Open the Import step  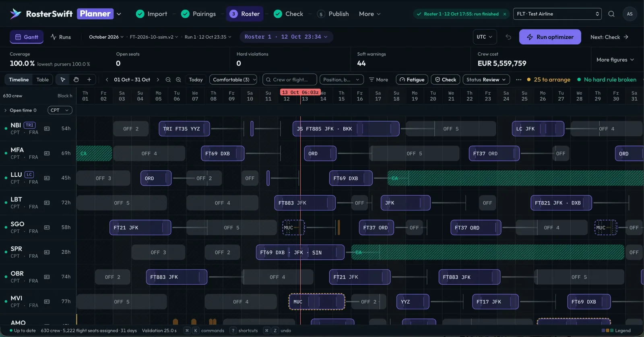click(x=151, y=14)
